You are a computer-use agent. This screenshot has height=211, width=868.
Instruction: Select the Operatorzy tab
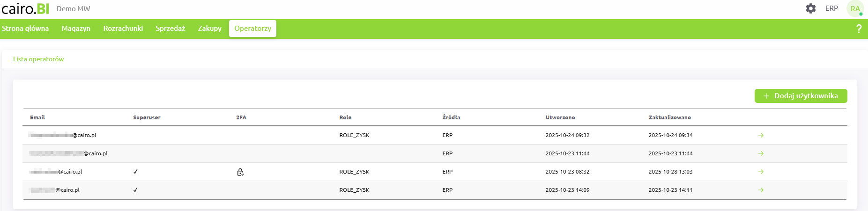252,29
